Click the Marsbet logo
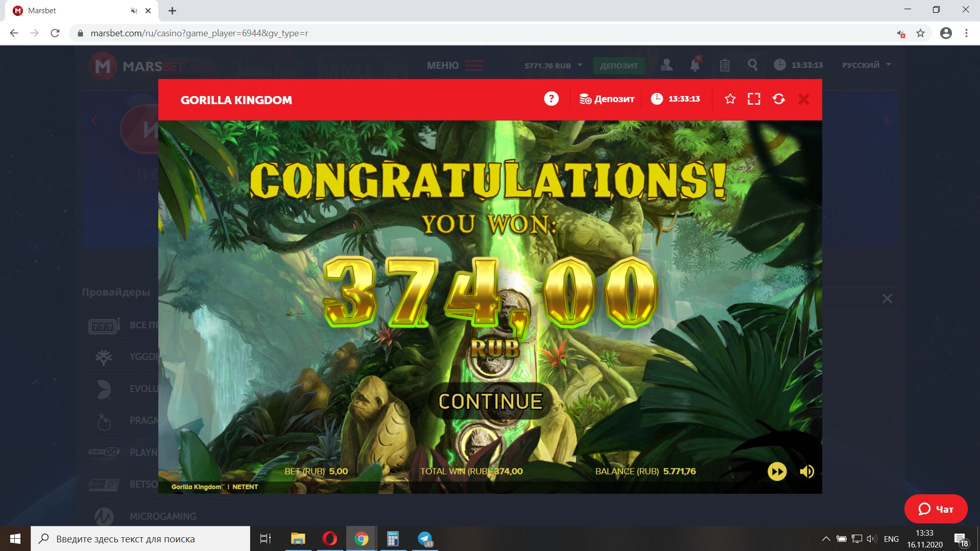 (137, 66)
